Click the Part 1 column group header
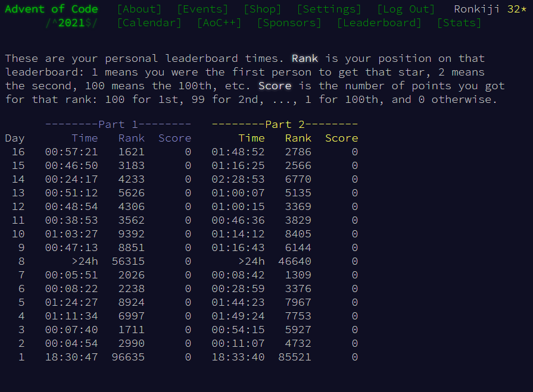Viewport: 533px width, 392px height. 118,124
